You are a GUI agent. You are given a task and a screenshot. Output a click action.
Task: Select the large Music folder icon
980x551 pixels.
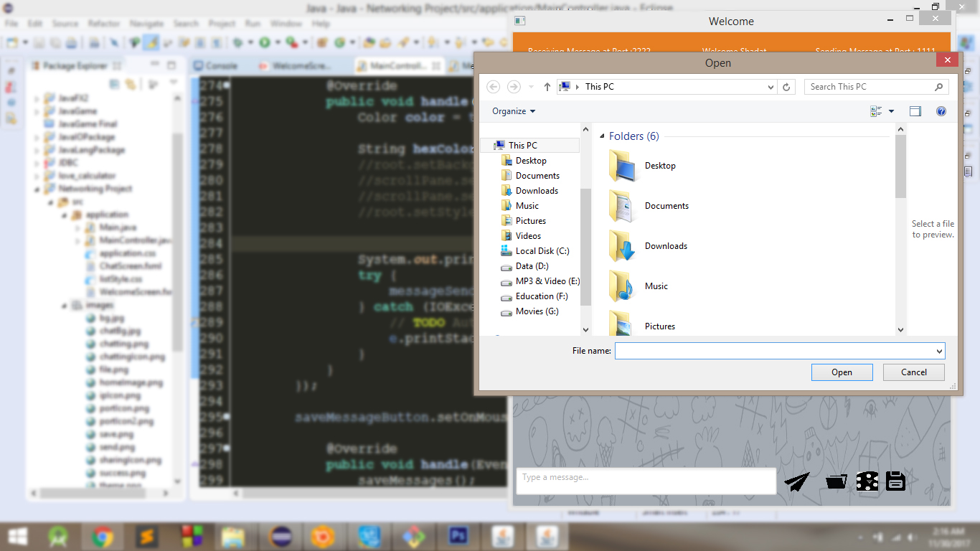[x=621, y=286]
